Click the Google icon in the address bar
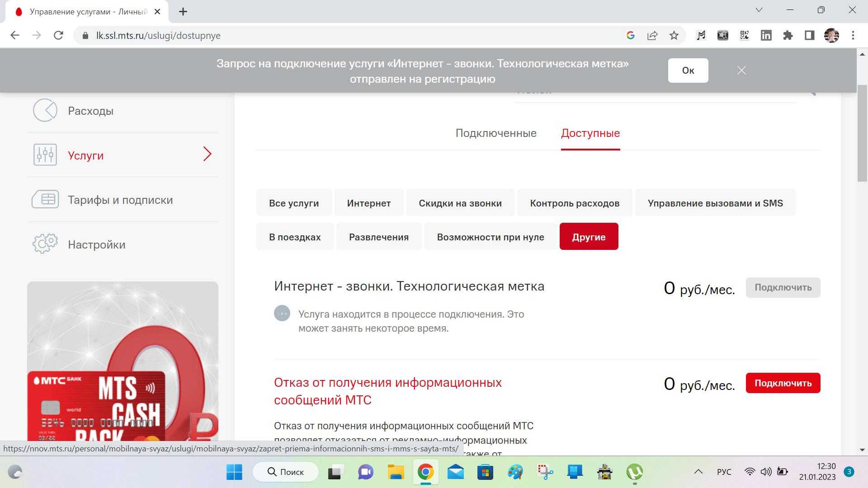The width and height of the screenshot is (868, 488). click(630, 35)
